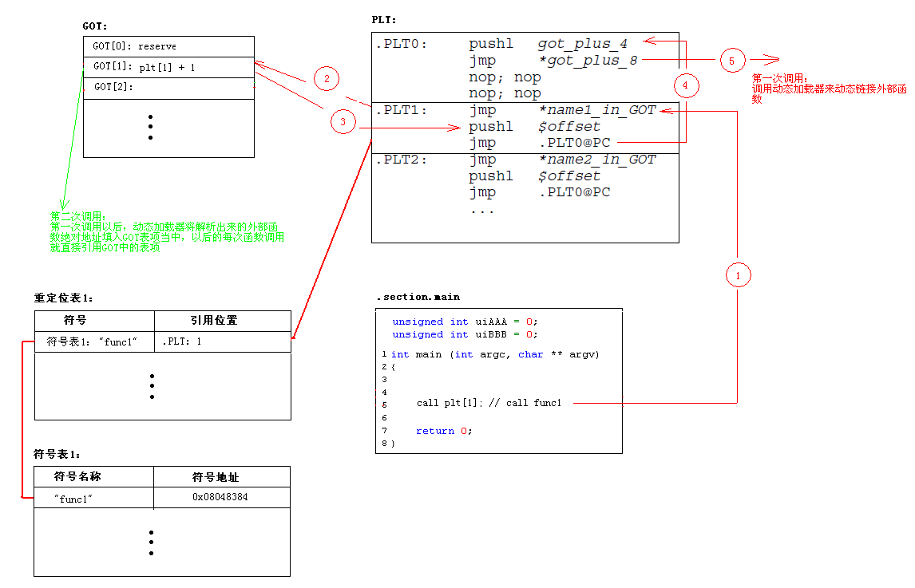Click the 'unsigned int uiAAA = 0;' line
This screenshot has height=588, width=915.
point(465,322)
